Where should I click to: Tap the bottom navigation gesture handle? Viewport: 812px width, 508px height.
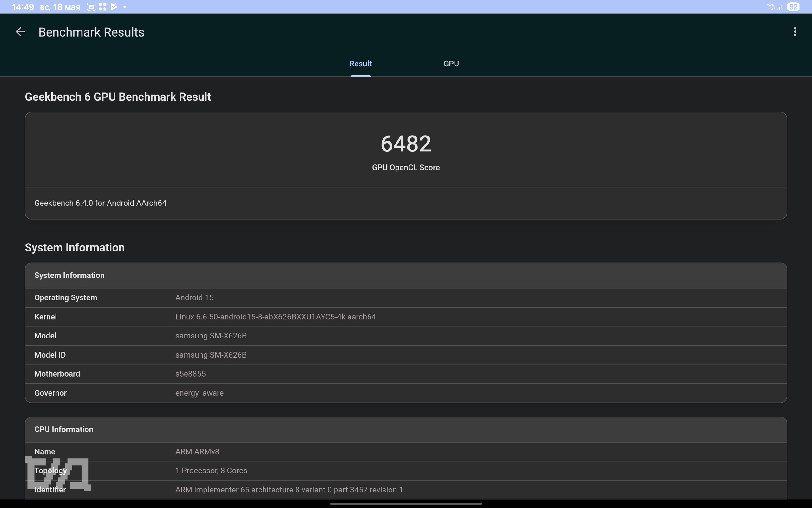tap(406, 504)
